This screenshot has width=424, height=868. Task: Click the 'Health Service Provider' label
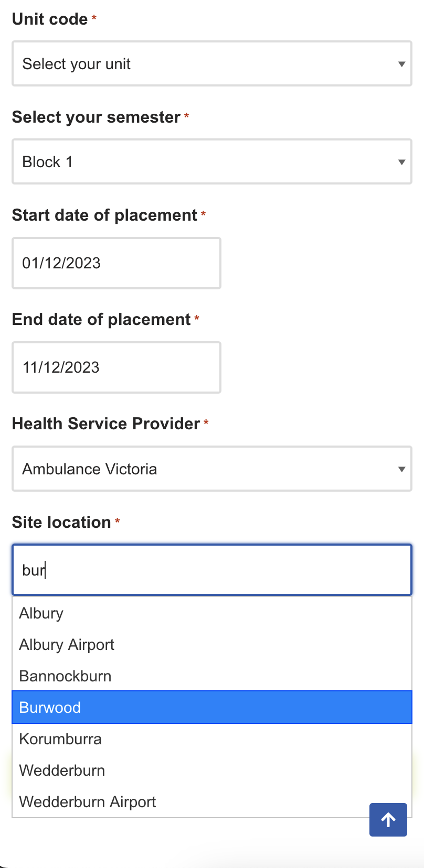pyautogui.click(x=106, y=424)
